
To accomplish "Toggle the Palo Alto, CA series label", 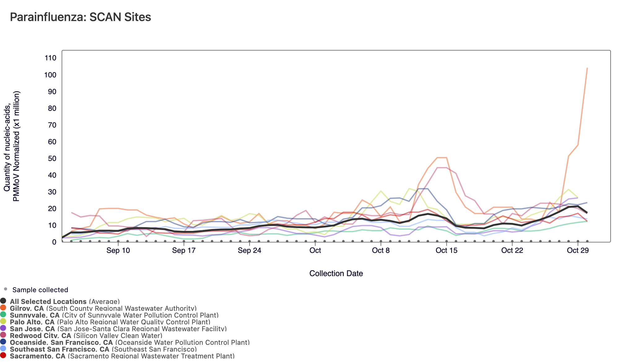I will click(x=32, y=322).
